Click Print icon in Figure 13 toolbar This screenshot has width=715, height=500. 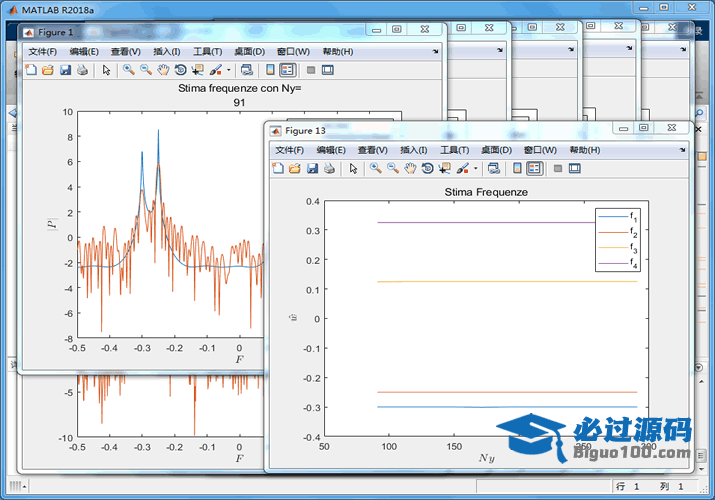click(329, 168)
